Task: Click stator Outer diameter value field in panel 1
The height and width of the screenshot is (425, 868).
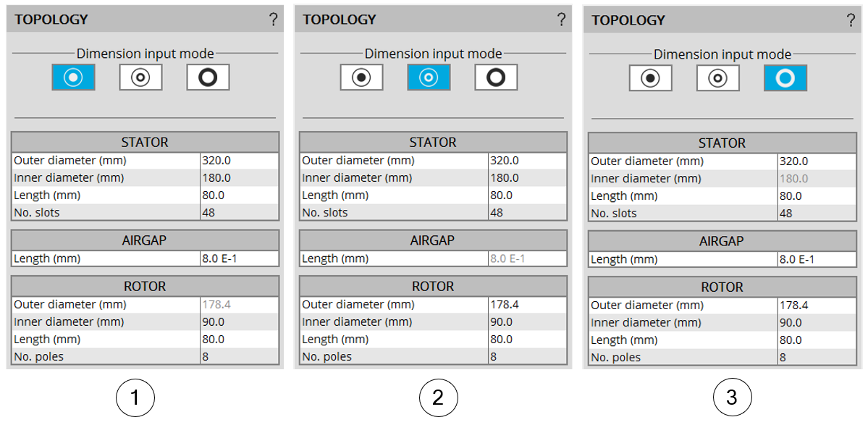Action: [x=239, y=161]
